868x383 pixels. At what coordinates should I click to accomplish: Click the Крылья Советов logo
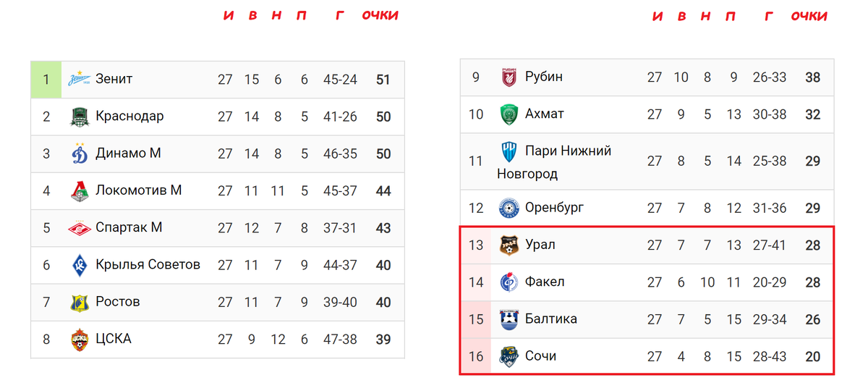80,265
